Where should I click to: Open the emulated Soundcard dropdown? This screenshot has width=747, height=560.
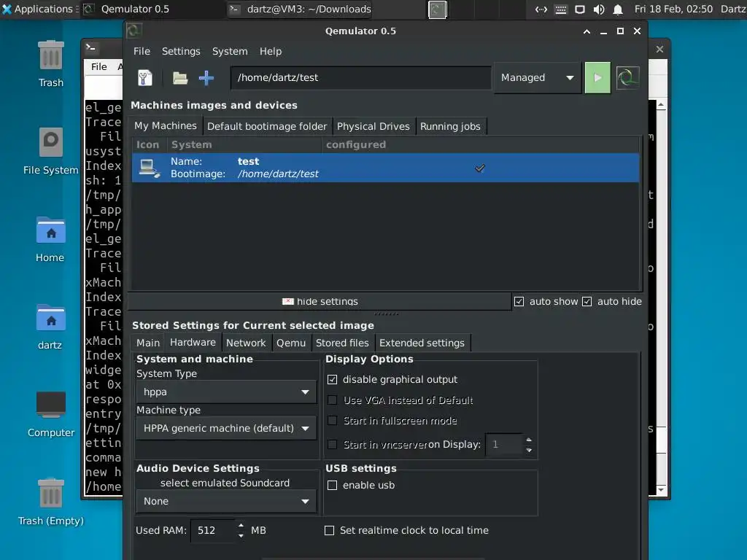226,501
